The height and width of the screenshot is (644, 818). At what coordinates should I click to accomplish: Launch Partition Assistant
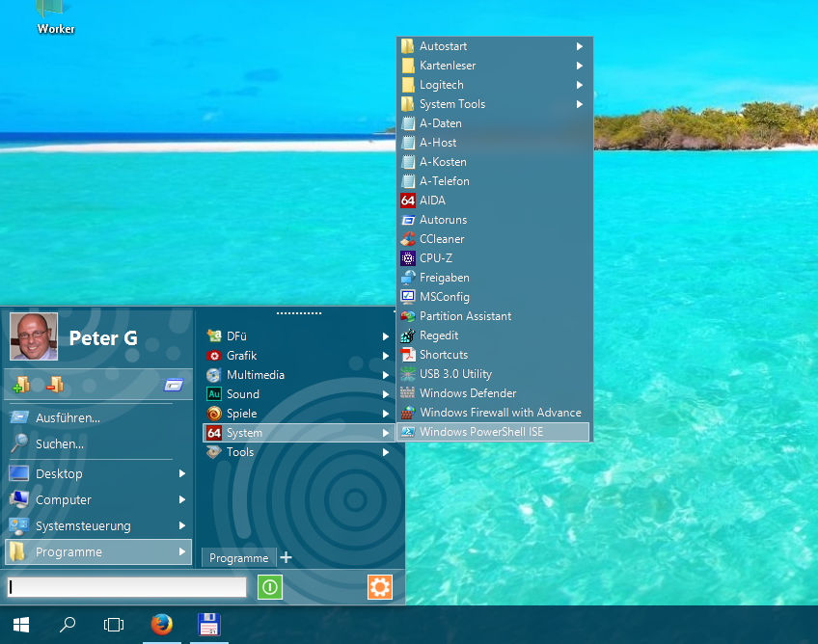[x=495, y=316]
